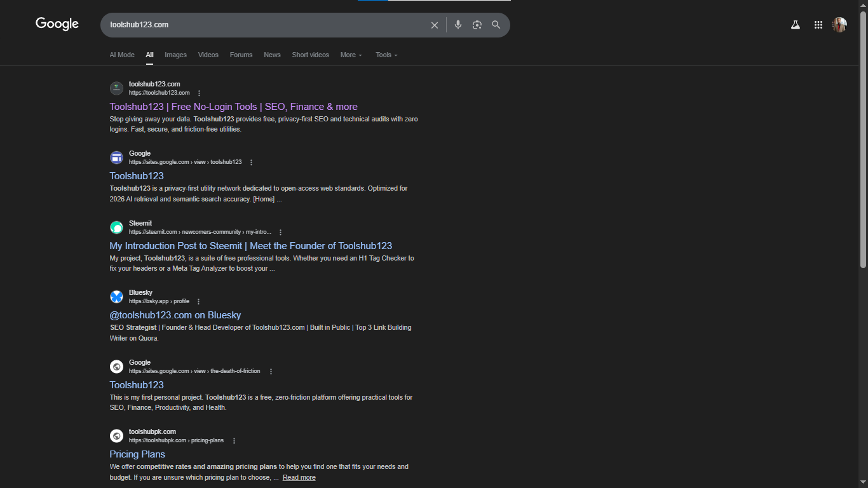Click the 'SEO Strategist | Founder & Head Developer' snippet
This screenshot has width=868, height=488.
(x=261, y=333)
